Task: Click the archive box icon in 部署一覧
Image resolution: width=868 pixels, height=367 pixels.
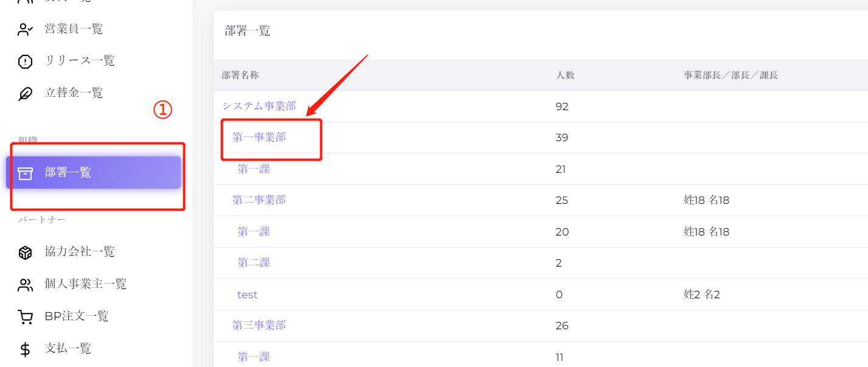Action: click(25, 173)
